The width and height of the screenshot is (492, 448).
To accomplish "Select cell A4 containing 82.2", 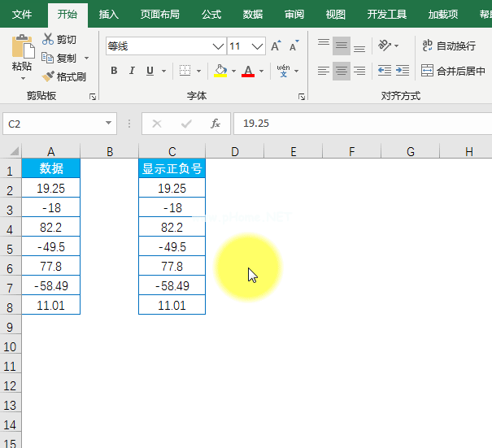I will (50, 228).
